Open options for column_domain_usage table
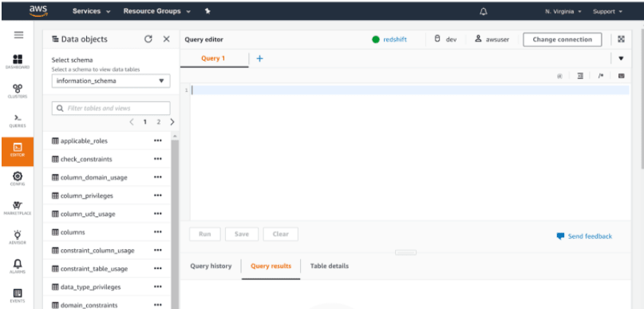 click(158, 177)
